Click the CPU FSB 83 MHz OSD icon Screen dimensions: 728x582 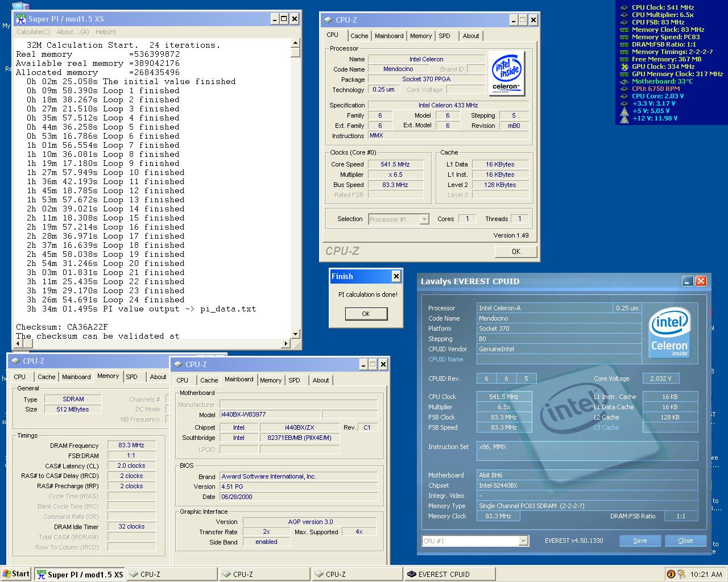click(x=624, y=22)
